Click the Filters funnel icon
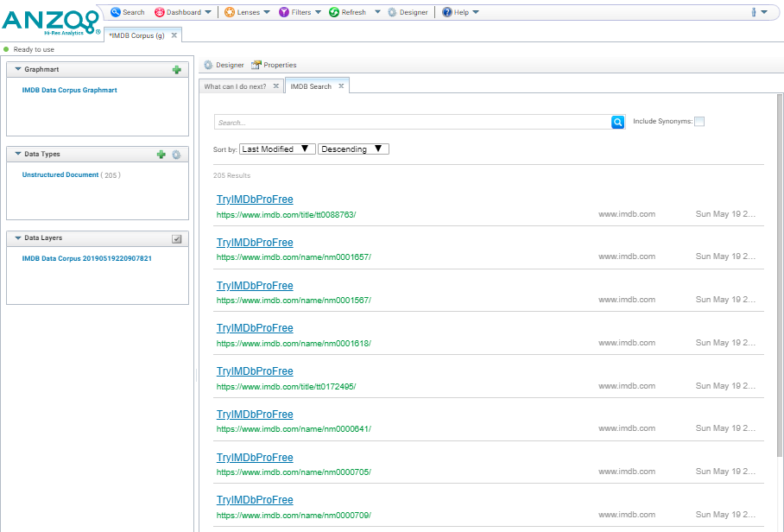Screen dimensions: 784x532 [x=284, y=12]
